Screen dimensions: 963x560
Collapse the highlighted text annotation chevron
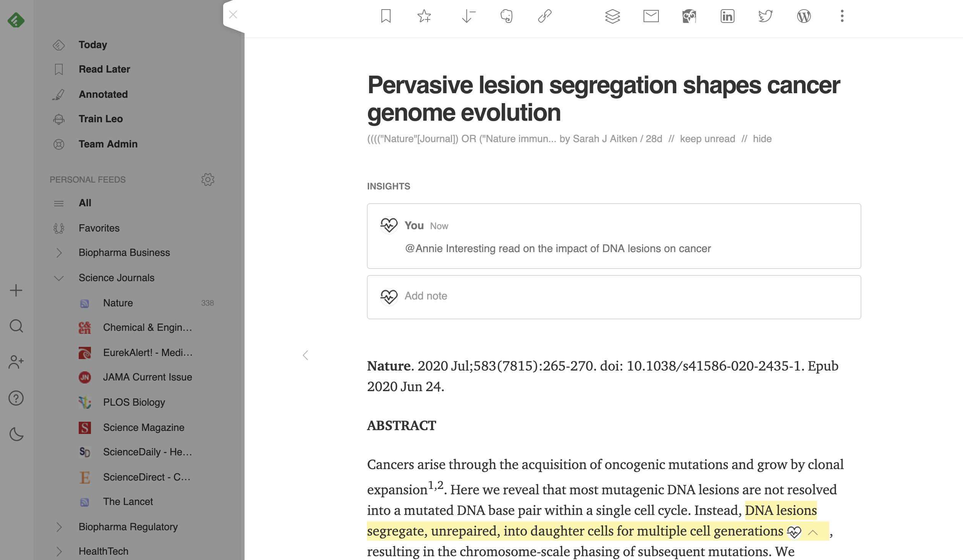pos(813,532)
